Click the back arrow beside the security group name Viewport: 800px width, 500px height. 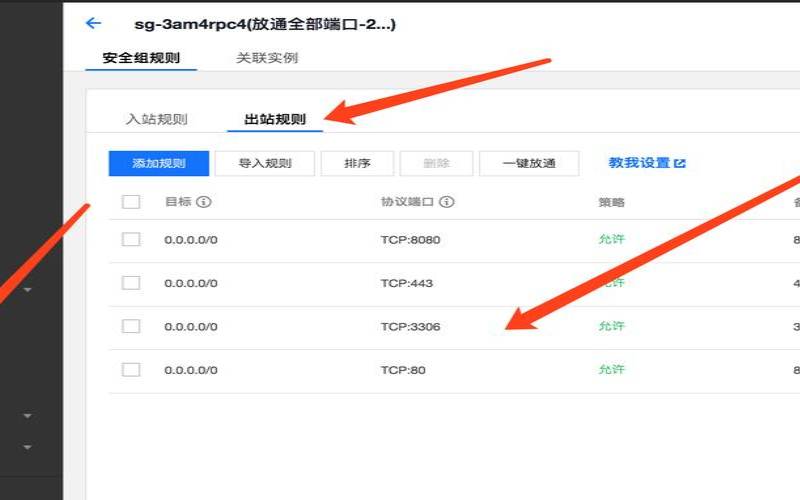coord(94,23)
